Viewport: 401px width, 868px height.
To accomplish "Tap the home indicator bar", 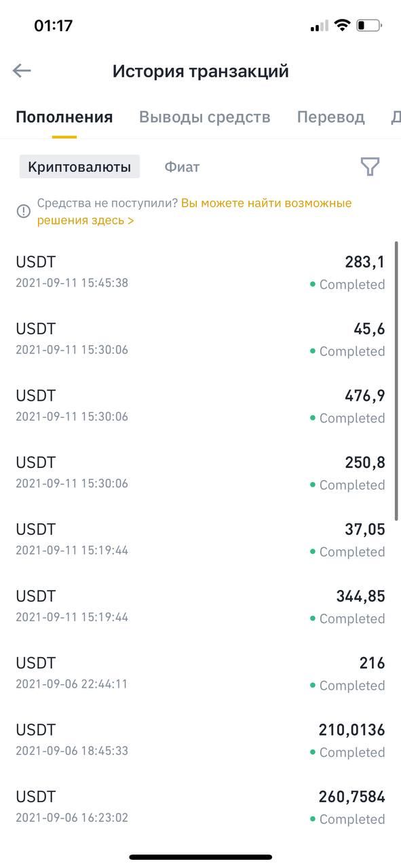I will pyautogui.click(x=200, y=857).
